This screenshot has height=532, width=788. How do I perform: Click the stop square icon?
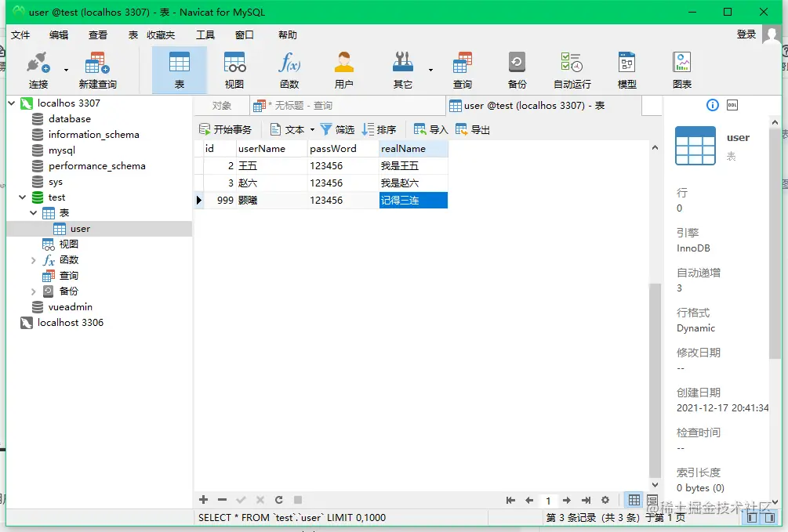pos(298,499)
